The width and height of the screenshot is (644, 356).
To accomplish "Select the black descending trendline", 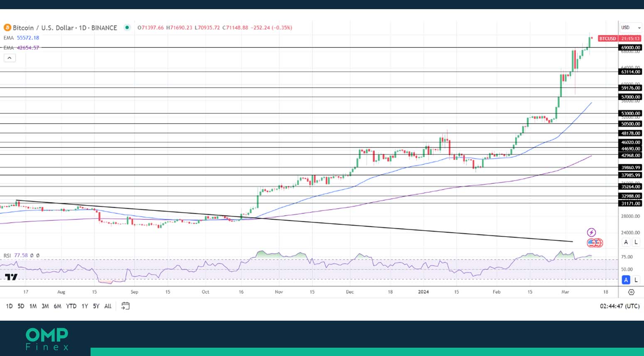I will 294,221.
